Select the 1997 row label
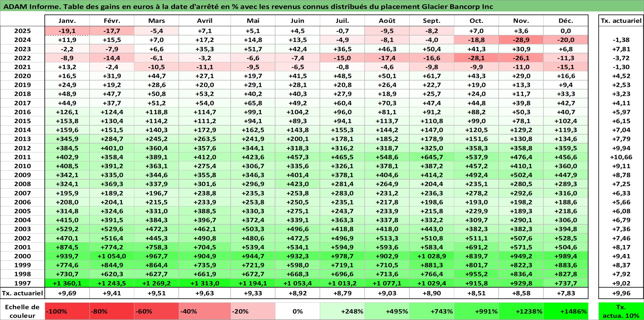 pyautogui.click(x=23, y=283)
